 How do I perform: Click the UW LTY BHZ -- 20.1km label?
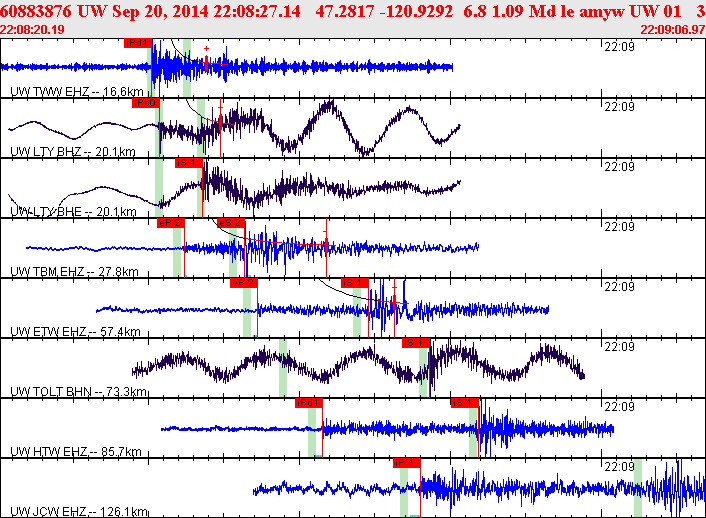point(72,152)
